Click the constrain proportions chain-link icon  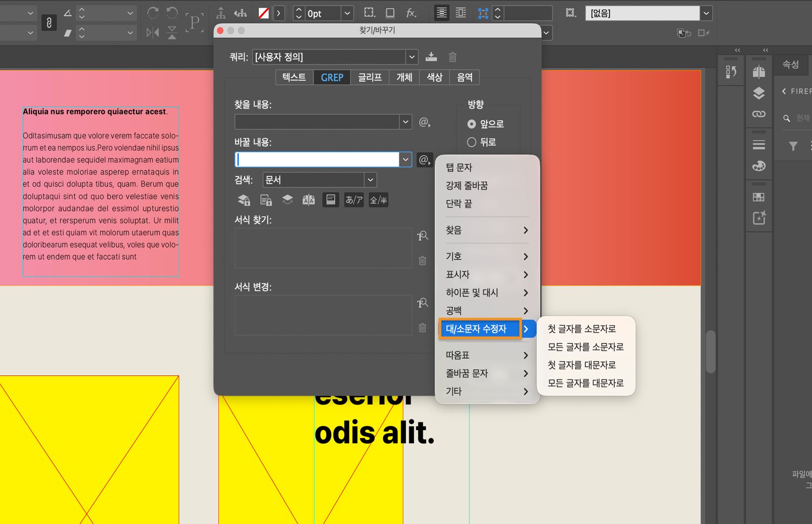point(49,22)
